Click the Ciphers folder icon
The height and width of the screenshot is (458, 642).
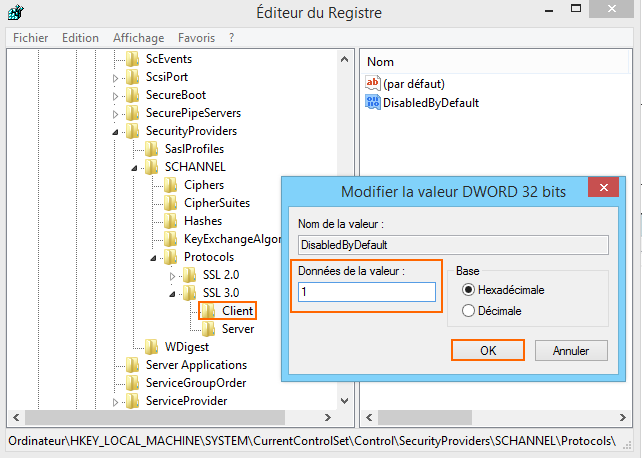[170, 185]
